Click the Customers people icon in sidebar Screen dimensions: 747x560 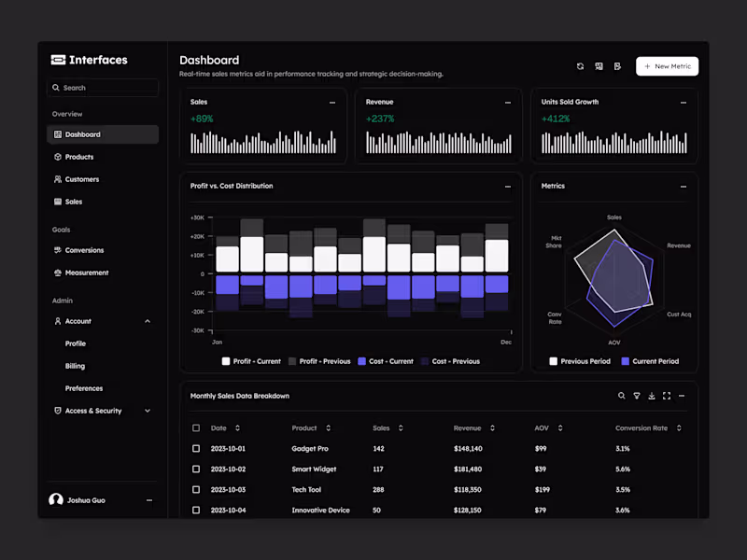pos(58,179)
